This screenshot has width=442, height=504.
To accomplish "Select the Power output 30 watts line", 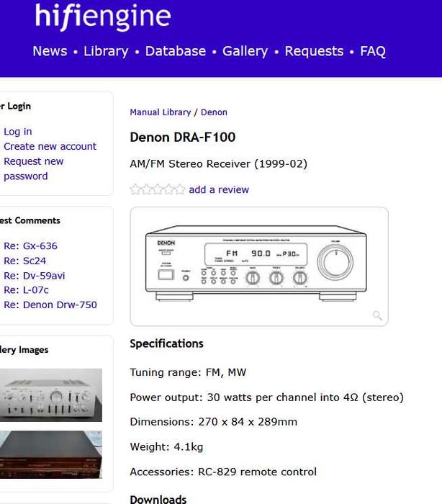I will 267,397.
